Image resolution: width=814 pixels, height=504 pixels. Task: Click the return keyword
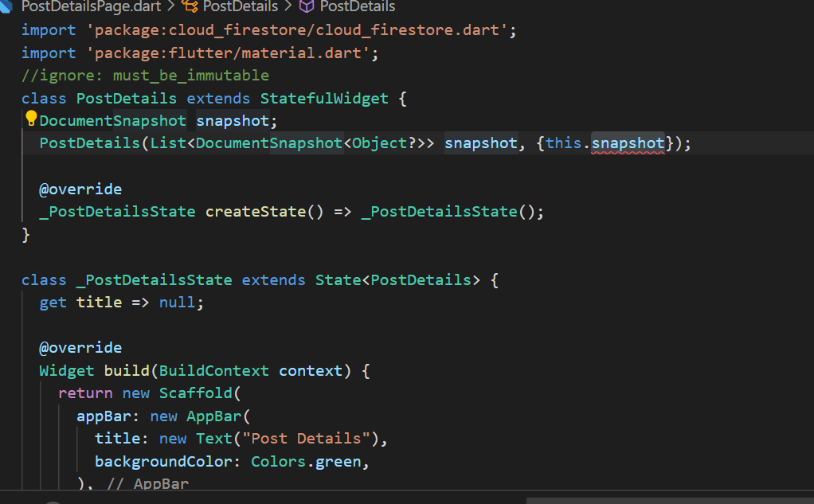pyautogui.click(x=85, y=393)
